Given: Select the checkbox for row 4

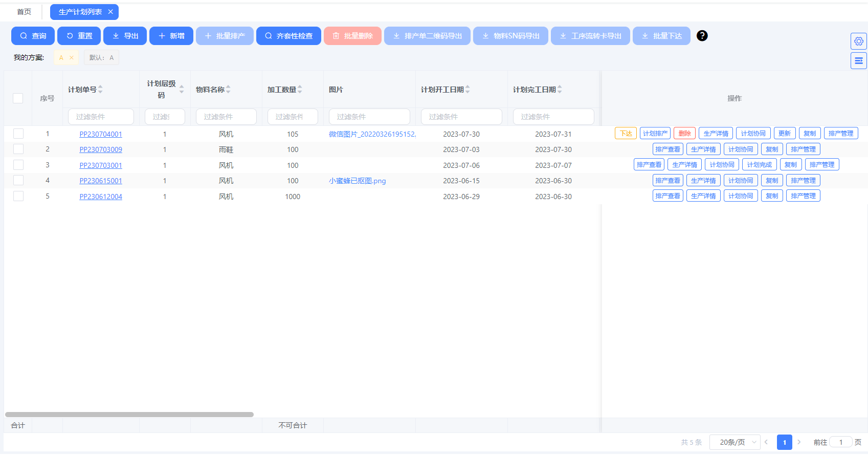Looking at the screenshot, I should click(18, 181).
